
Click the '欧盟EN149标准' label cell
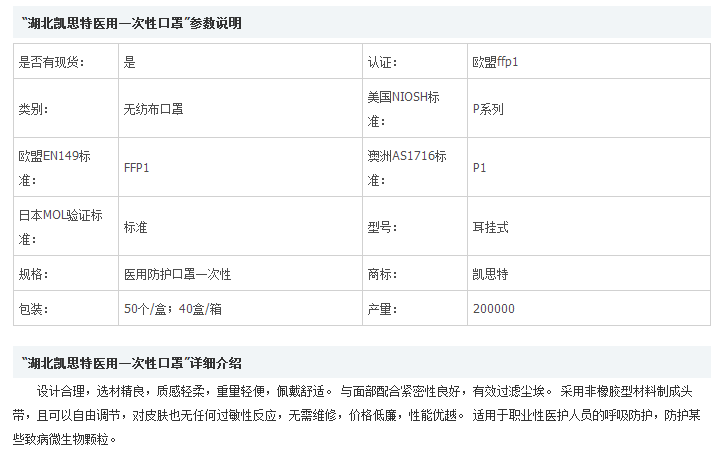[x=54, y=168]
